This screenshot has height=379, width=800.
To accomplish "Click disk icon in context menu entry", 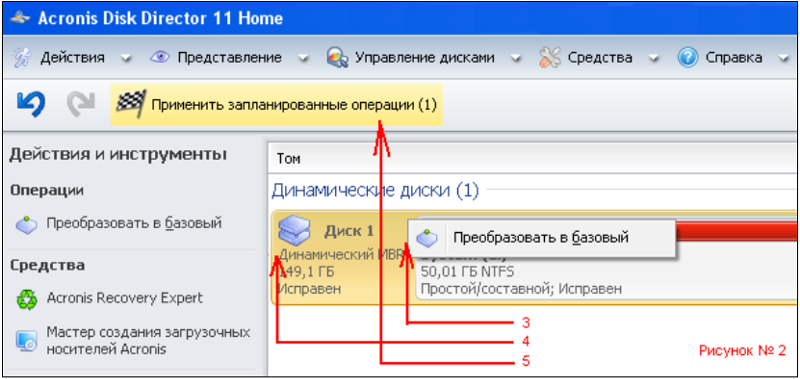I will pyautogui.click(x=427, y=238).
